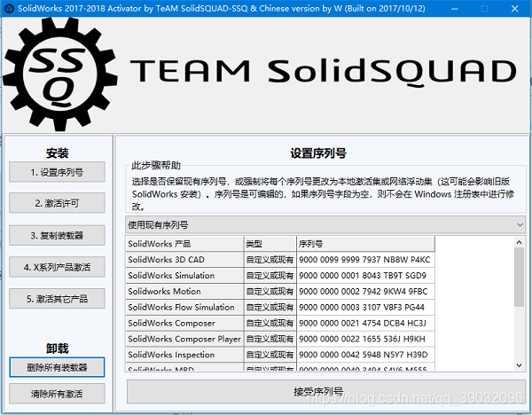Click the type cell of SolidWorks Simulation row

(270, 275)
